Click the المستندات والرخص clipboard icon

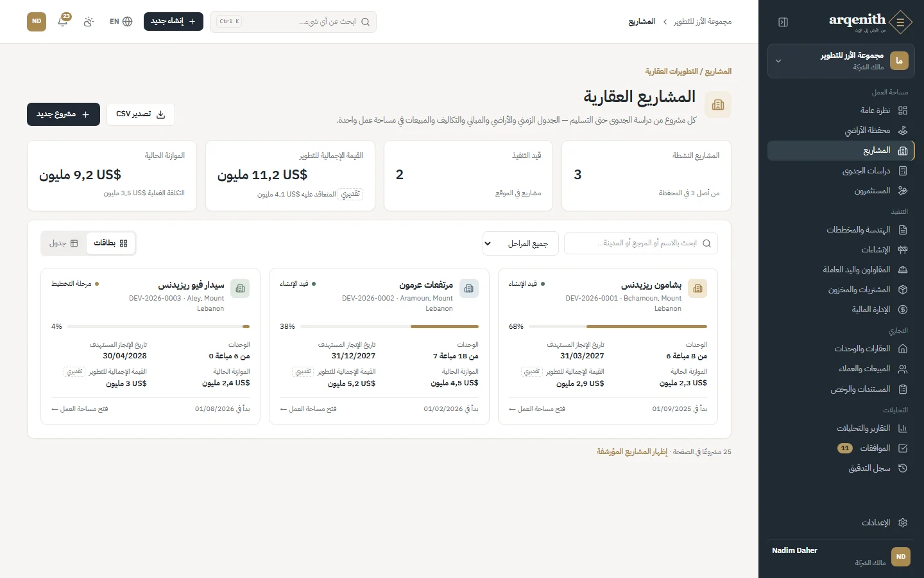(903, 389)
